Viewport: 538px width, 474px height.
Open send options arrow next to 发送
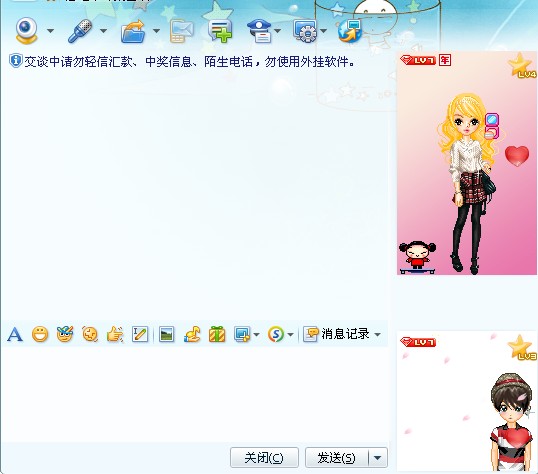(378, 458)
